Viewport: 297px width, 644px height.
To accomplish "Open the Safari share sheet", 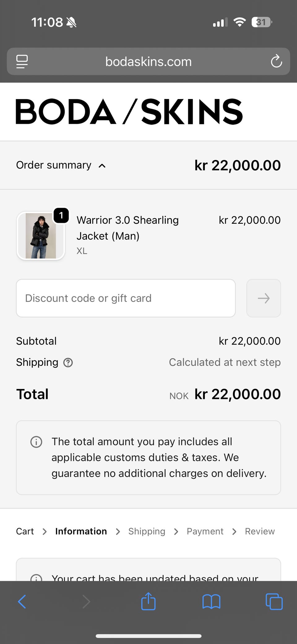I will tap(148, 601).
